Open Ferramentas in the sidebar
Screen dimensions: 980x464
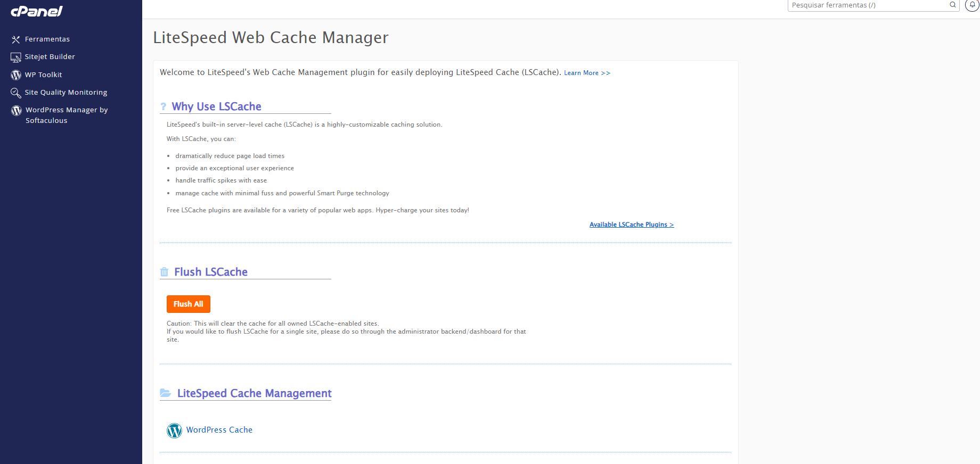[47, 39]
